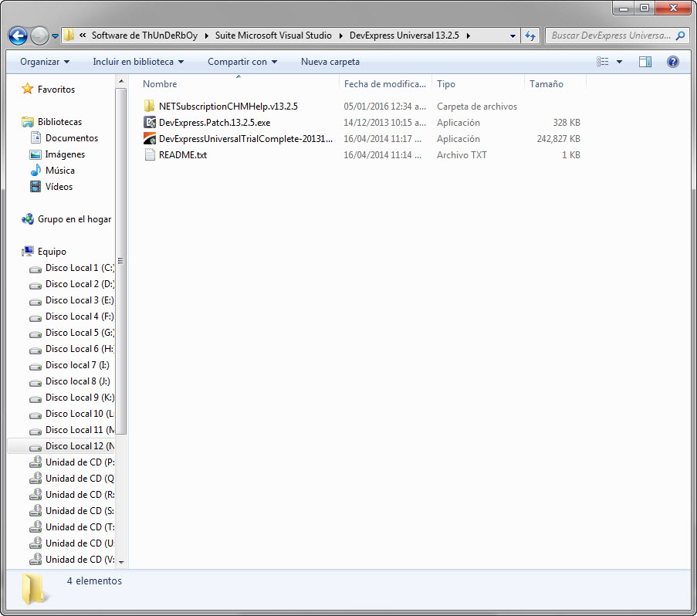Viewport: 697px width, 616px height.
Task: Click drive icon of Disco Local 6 (H:)
Action: 36,350
